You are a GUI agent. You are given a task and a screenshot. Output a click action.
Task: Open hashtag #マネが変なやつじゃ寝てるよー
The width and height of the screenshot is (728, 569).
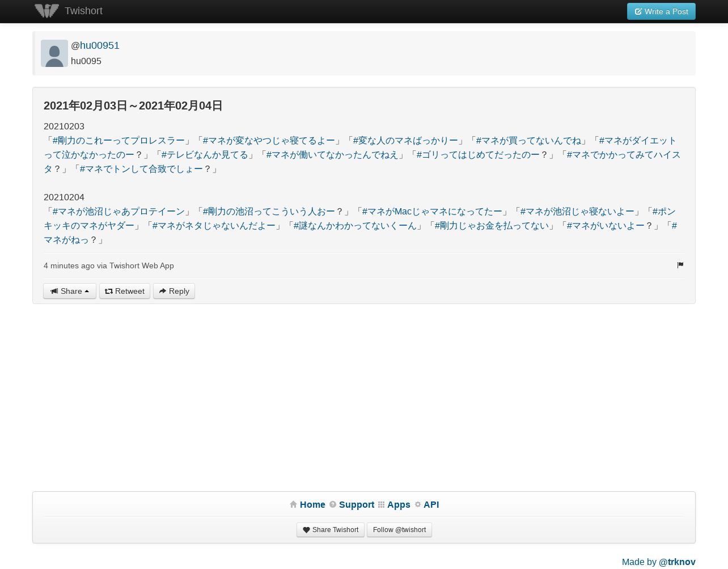(x=269, y=141)
